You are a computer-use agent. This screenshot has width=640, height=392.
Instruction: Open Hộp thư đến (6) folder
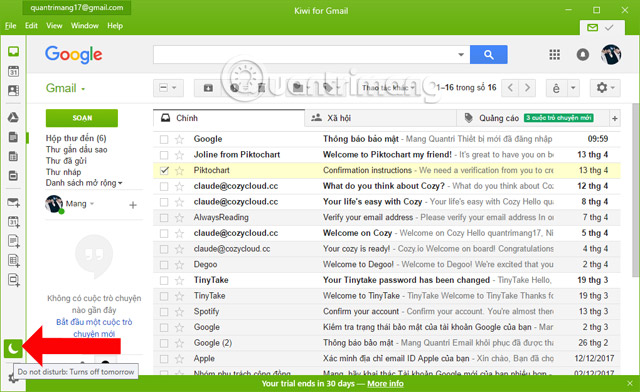pos(76,138)
